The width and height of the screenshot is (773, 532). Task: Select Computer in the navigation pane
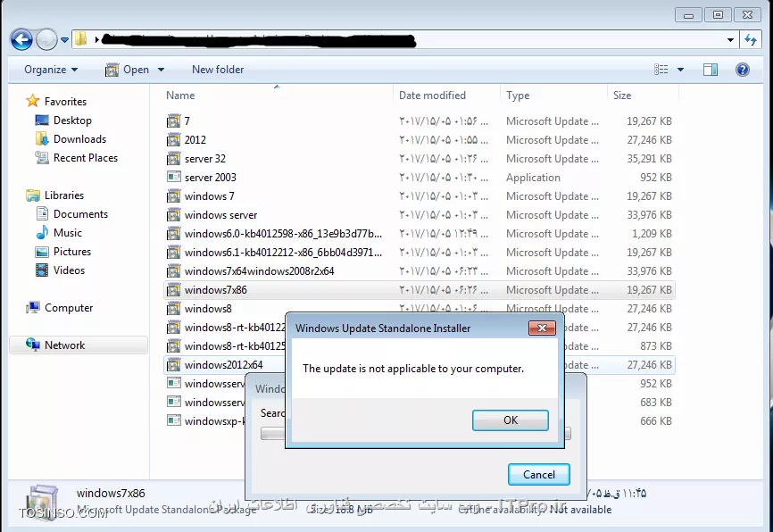point(69,307)
